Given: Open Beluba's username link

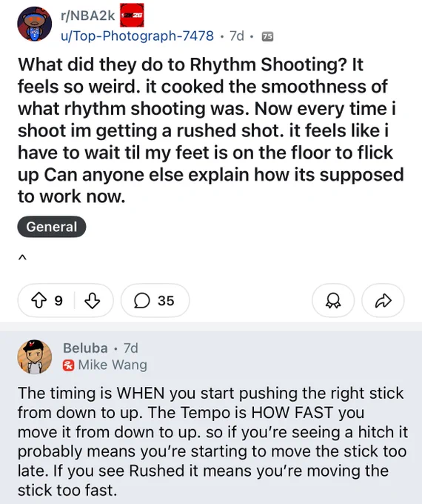Looking at the screenshot, I should click(x=85, y=348).
